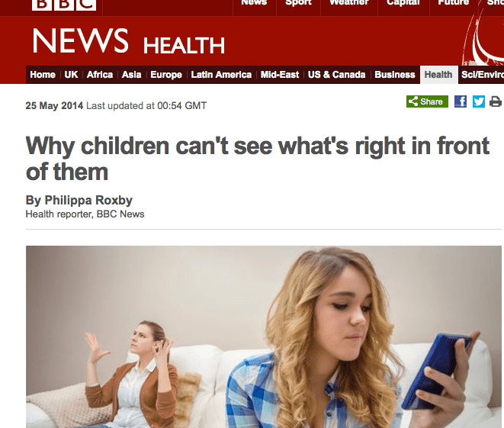This screenshot has height=428, width=504.
Task: Click the green Share button
Action: pos(427,101)
